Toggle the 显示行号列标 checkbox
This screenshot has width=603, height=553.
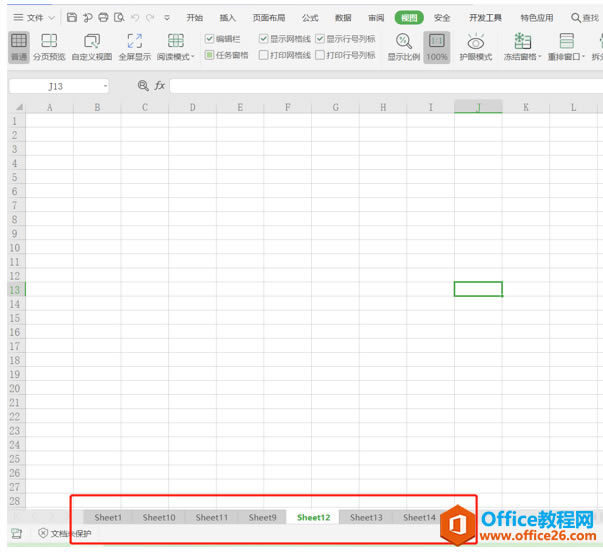click(320, 38)
